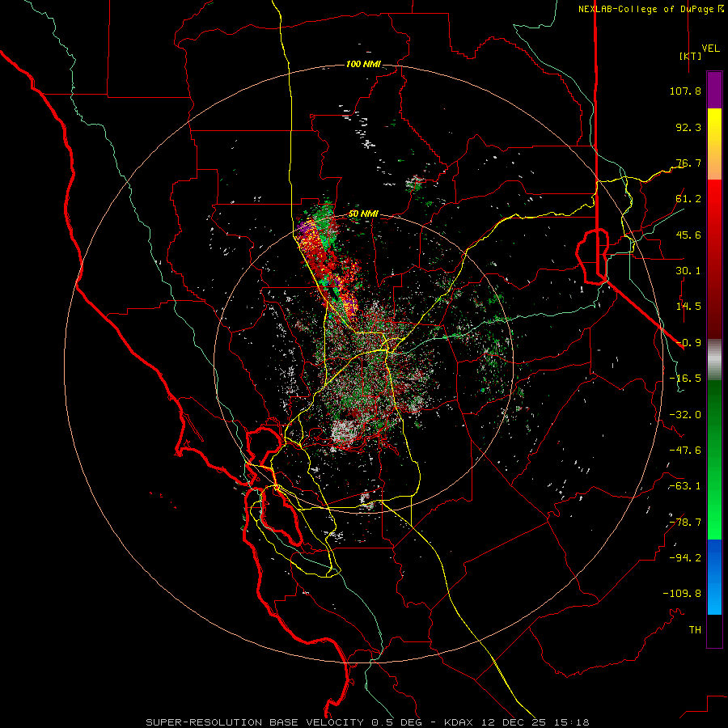Click the 30.1 velocity legend value
The image size is (728, 728).
point(688,271)
